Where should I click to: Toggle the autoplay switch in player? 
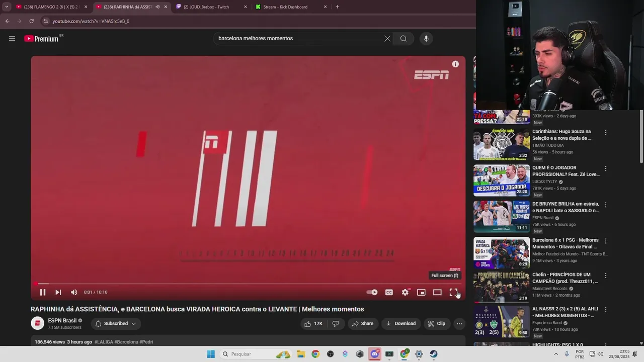tap(372, 292)
